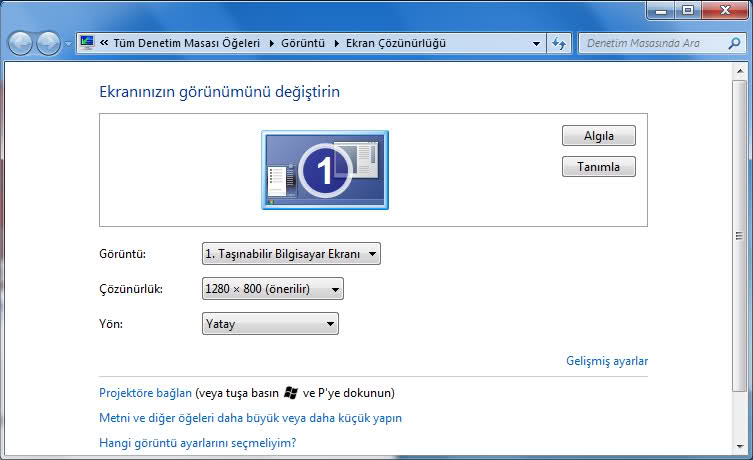Open the Çözünürlük resolution dropdown

(272, 289)
